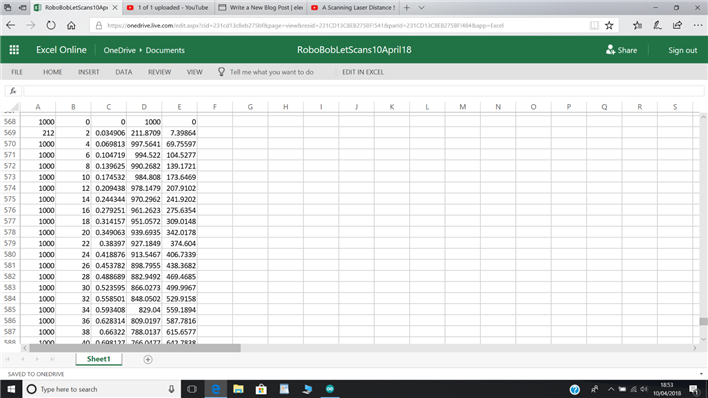Image resolution: width=708 pixels, height=398 pixels.
Task: Open the VIEW ribbon tab
Action: pyautogui.click(x=195, y=72)
